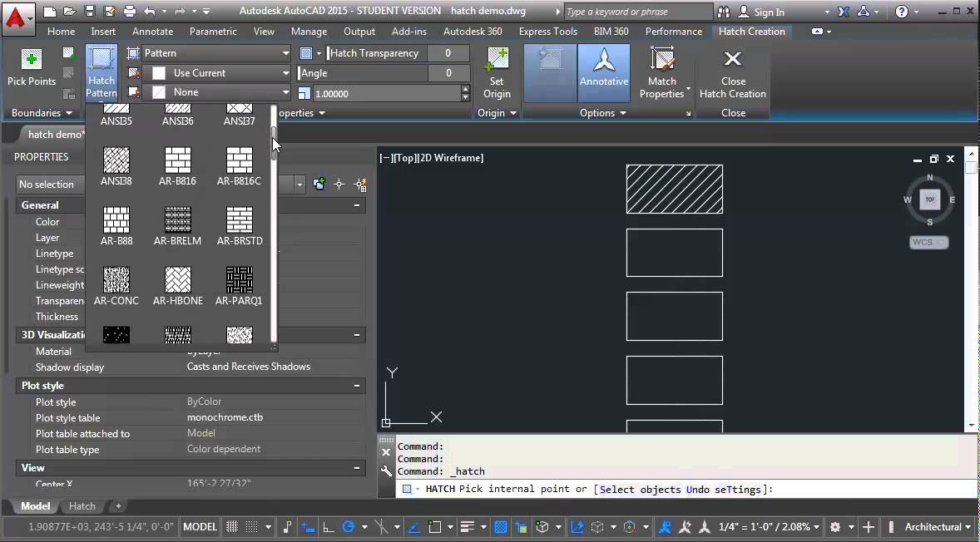Screen dimensions: 980x542
Task: Switch to the Home ribbon tab
Action: tap(62, 32)
